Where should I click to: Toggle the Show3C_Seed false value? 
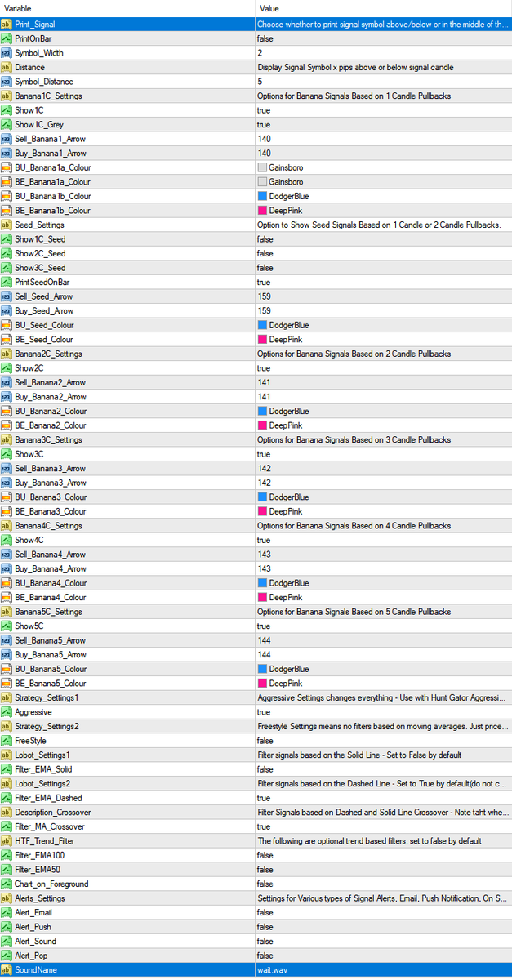tap(265, 268)
